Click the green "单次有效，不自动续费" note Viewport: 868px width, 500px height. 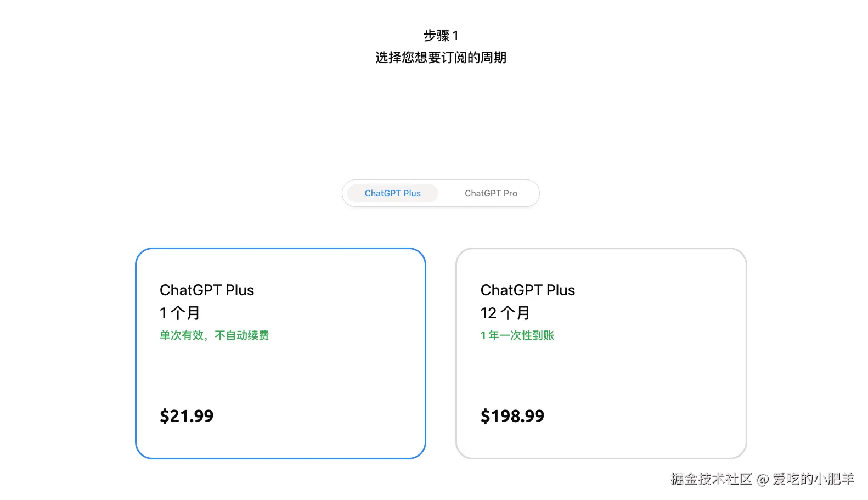tap(214, 335)
